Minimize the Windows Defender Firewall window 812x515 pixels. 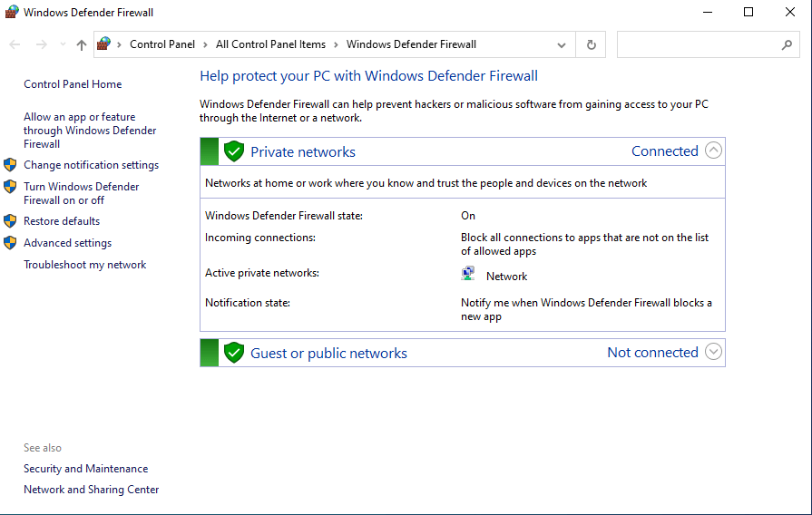pyautogui.click(x=708, y=12)
